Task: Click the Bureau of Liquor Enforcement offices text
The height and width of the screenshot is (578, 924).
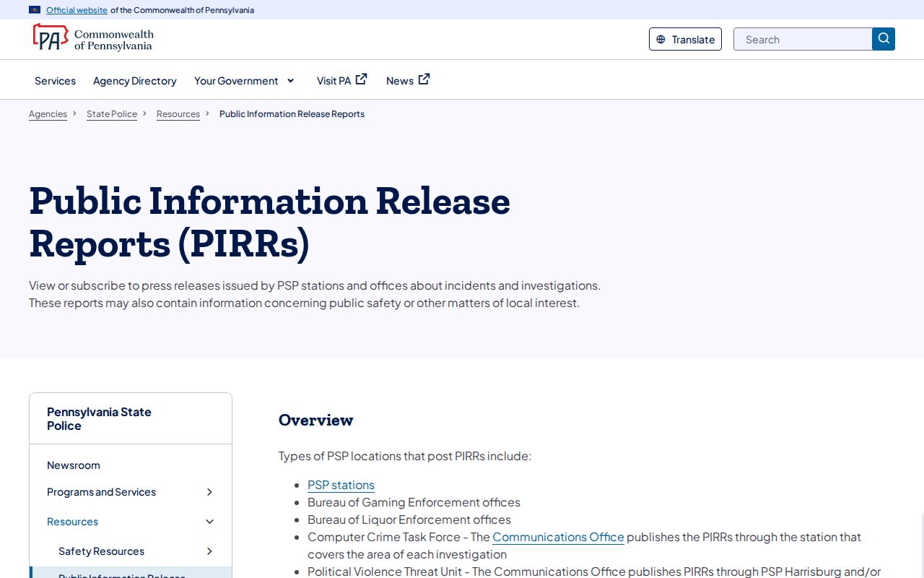Action: tap(409, 519)
